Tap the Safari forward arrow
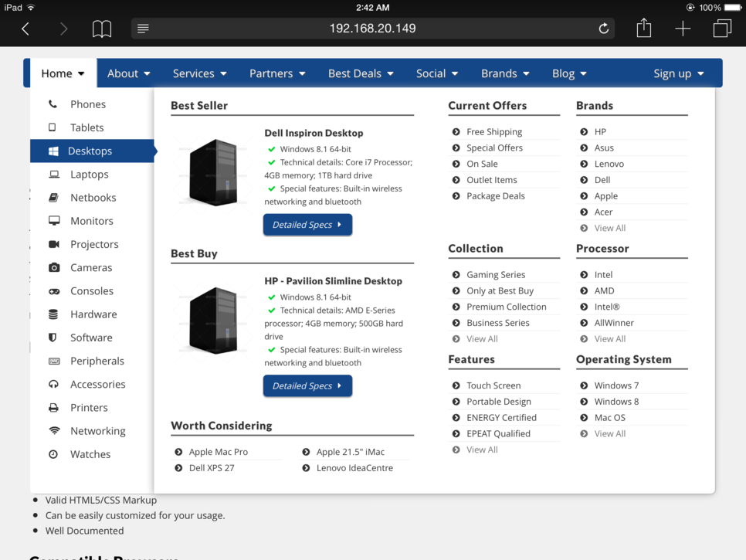 63,29
